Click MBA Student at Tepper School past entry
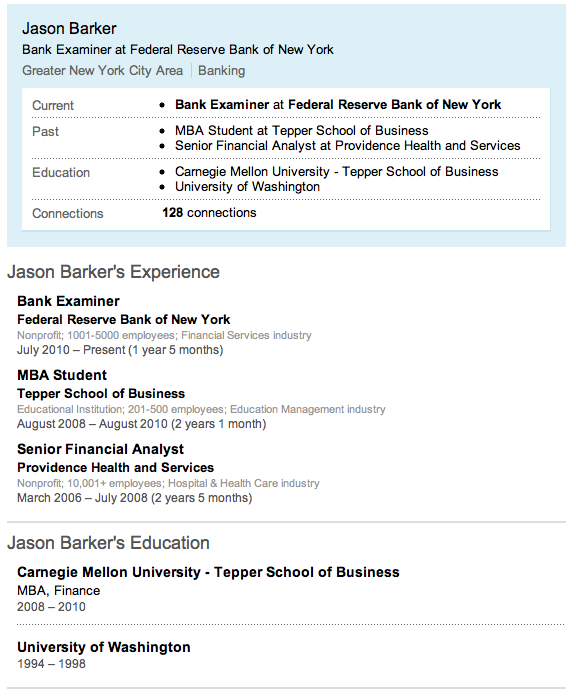The image size is (576, 697). (x=301, y=130)
